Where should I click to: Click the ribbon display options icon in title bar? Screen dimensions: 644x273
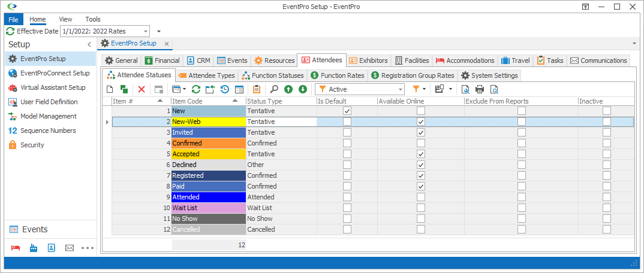pos(585,7)
